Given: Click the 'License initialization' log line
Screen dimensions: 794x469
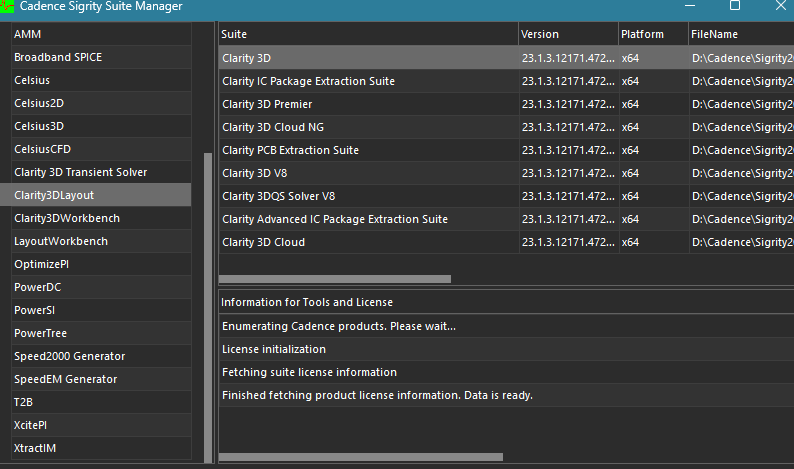Looking at the screenshot, I should coord(506,349).
